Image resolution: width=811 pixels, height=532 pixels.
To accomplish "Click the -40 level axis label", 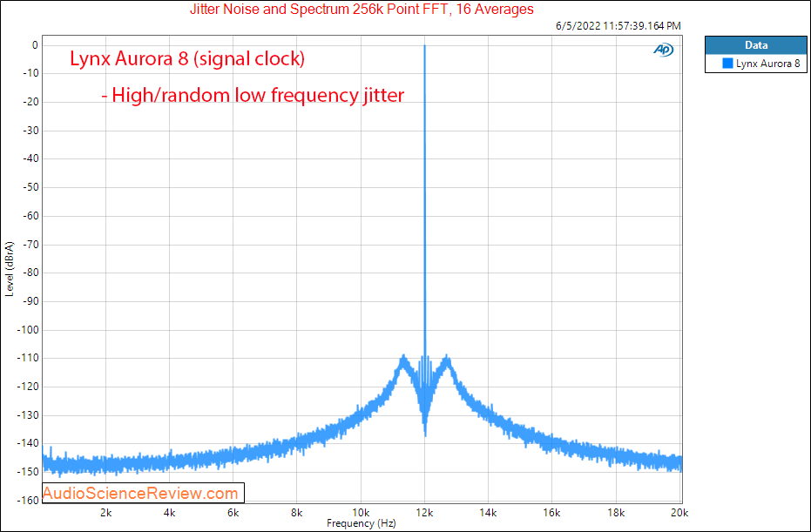I will coord(30,158).
